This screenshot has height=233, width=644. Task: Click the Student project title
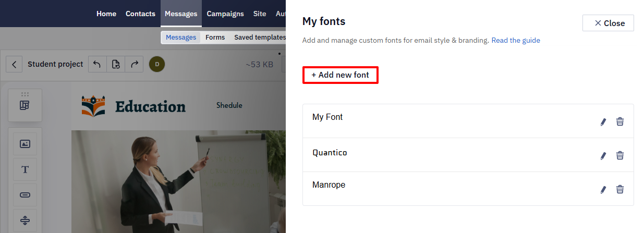coord(55,64)
